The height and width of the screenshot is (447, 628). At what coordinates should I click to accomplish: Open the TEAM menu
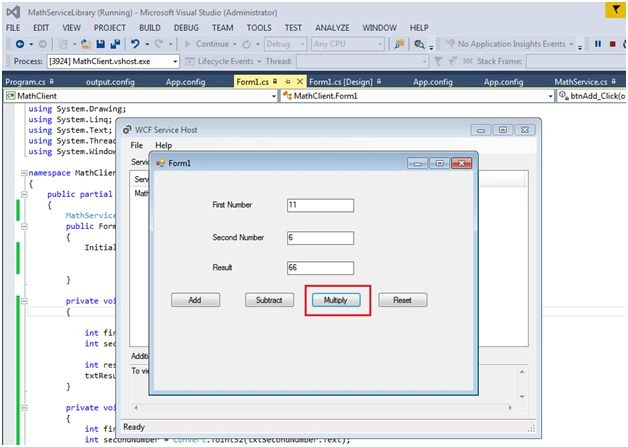click(223, 28)
